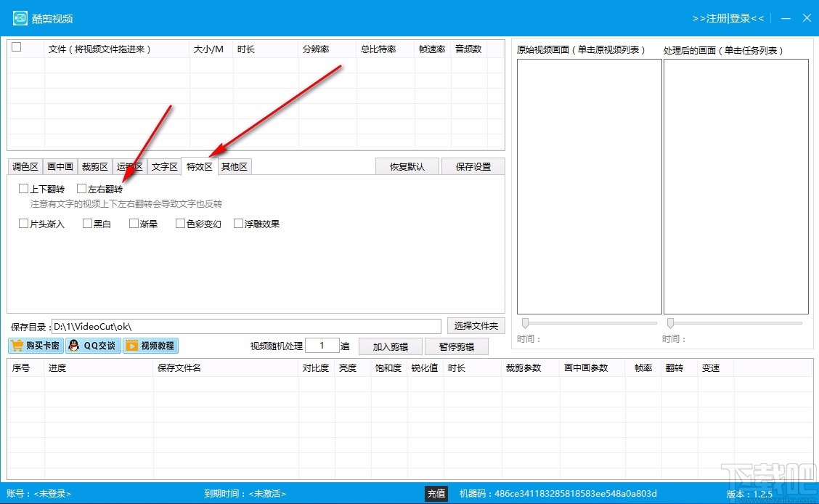Click 机器码 machine code text
Image resolution: width=819 pixels, height=504 pixels.
pos(558,494)
